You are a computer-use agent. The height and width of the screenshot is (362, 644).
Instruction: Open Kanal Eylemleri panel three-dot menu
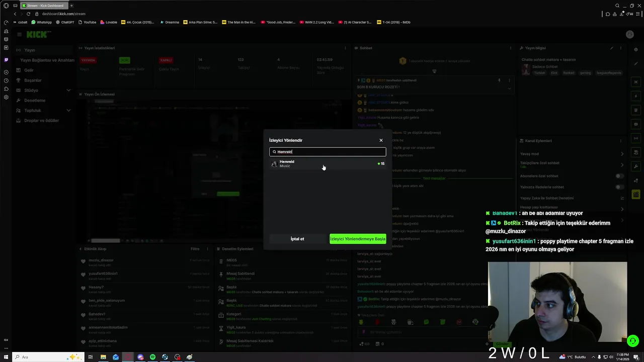tap(621, 141)
